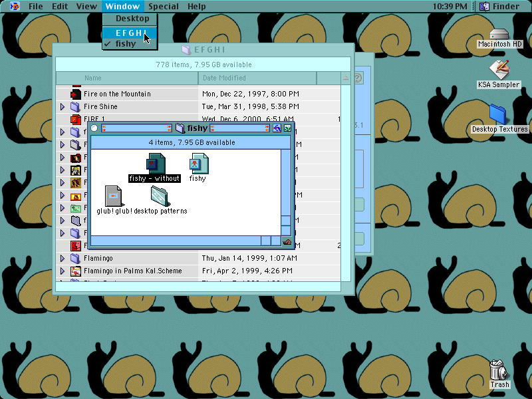The height and width of the screenshot is (399, 532).
Task: Select the Flamingo folder icon in EFGHI
Action: click(75, 258)
